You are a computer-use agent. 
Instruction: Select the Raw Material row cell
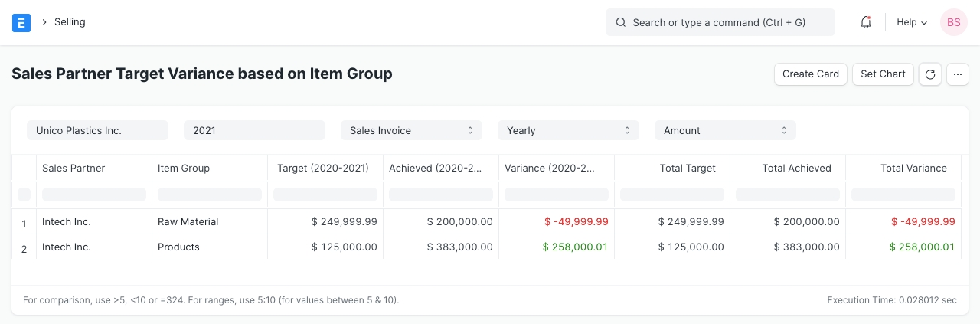click(188, 221)
